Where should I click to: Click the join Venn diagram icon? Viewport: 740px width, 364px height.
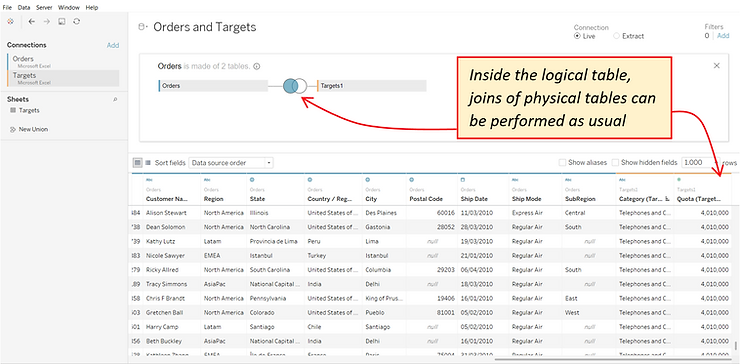pyautogui.click(x=295, y=86)
